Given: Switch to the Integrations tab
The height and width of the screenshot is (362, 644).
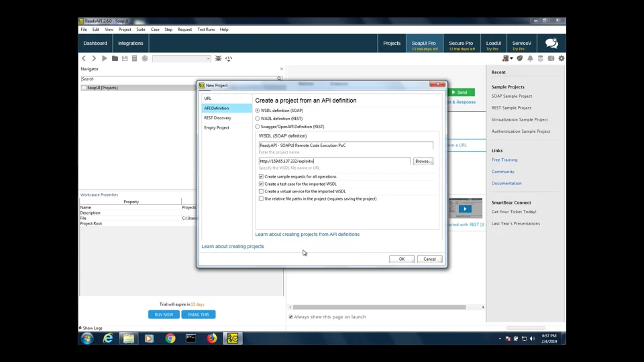Looking at the screenshot, I should 131,43.
